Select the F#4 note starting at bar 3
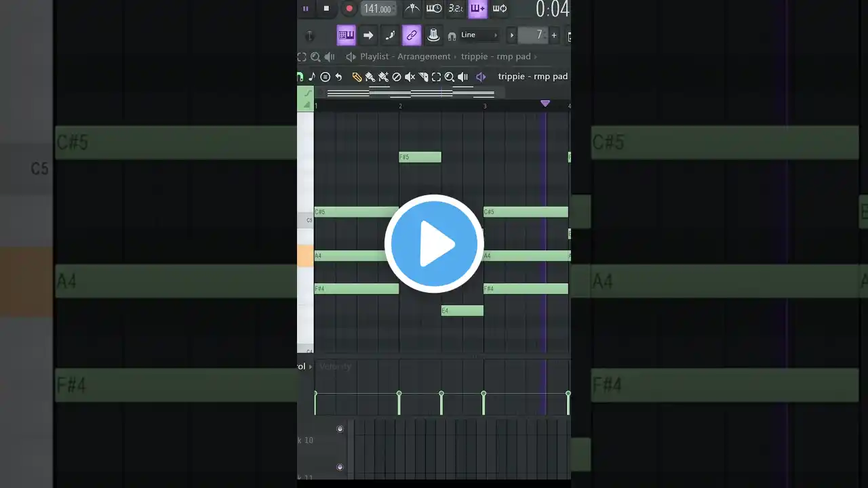The height and width of the screenshot is (488, 868). 526,289
